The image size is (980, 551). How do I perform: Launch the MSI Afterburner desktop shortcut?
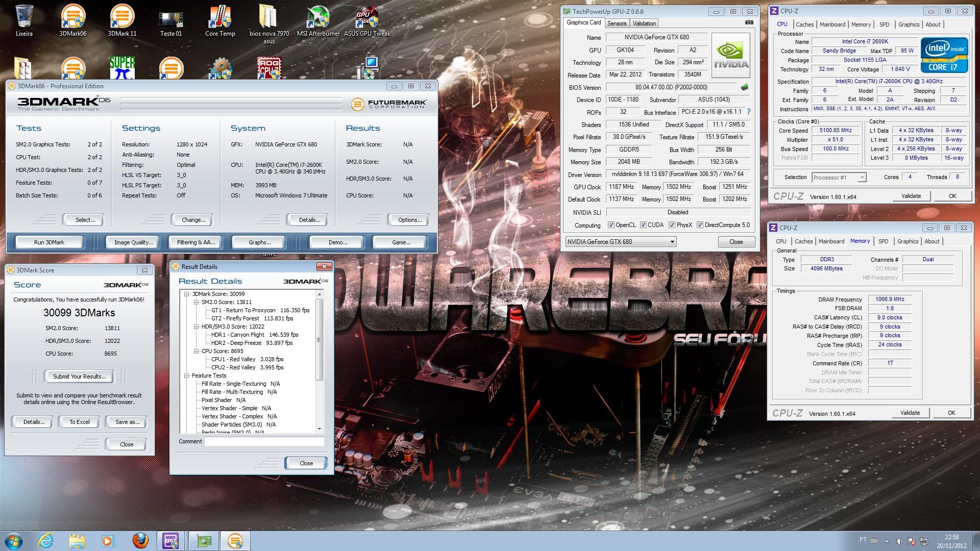tap(318, 20)
